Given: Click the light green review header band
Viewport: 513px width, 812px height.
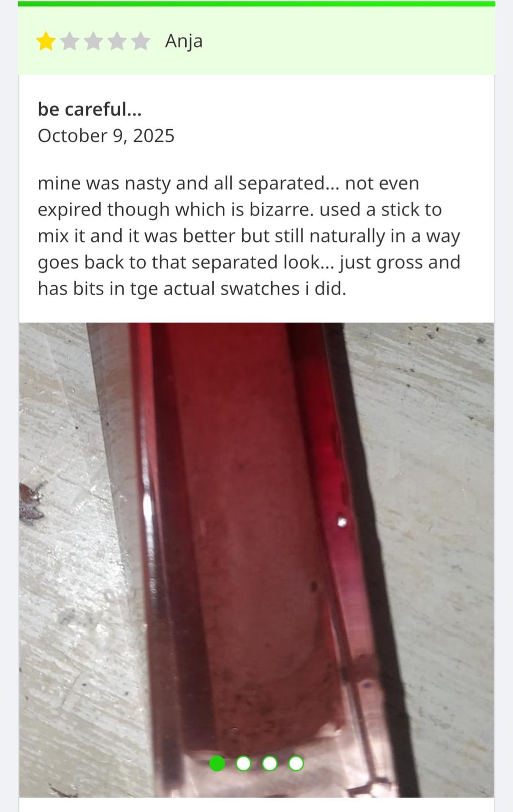Looking at the screenshot, I should tap(256, 41).
